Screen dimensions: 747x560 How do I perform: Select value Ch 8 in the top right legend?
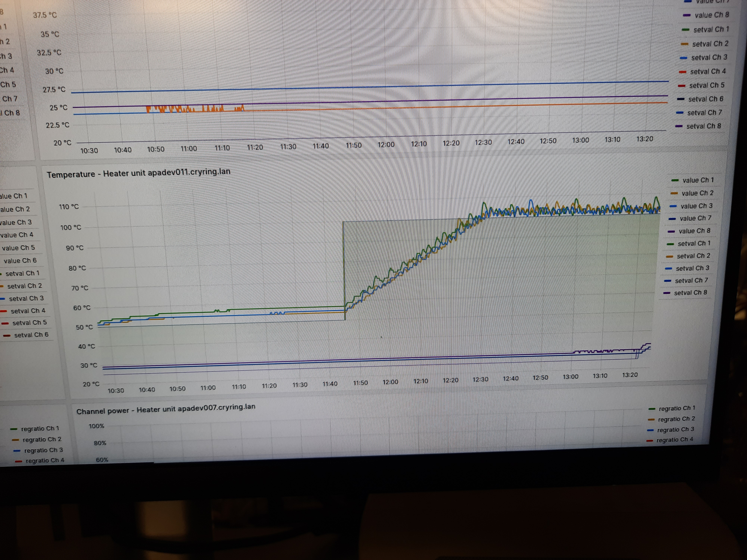click(x=712, y=15)
